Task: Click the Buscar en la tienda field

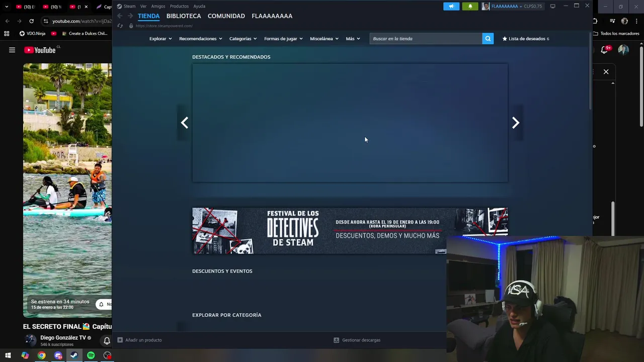Action: click(426, 39)
